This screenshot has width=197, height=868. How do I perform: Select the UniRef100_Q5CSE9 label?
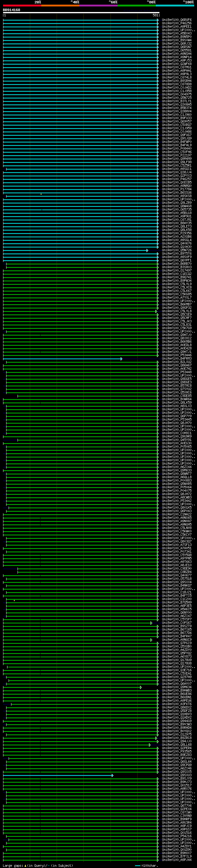pos(177,315)
